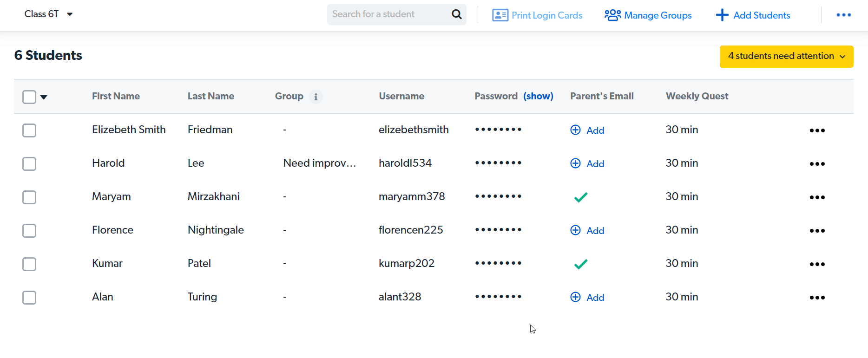Open Manage Groups
868x358 pixels.
click(x=648, y=15)
